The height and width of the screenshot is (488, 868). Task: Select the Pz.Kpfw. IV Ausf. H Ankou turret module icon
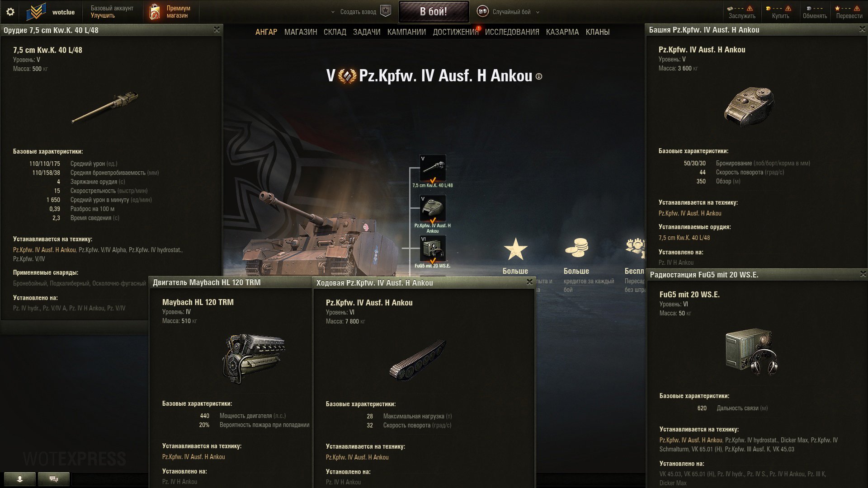[x=433, y=208]
